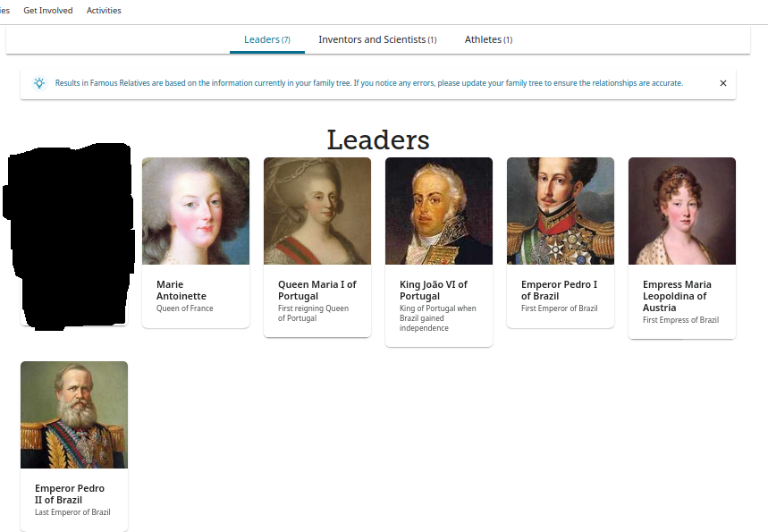Click the Last Emperor of Brazil description
The height and width of the screenshot is (532, 768).
coord(72,512)
